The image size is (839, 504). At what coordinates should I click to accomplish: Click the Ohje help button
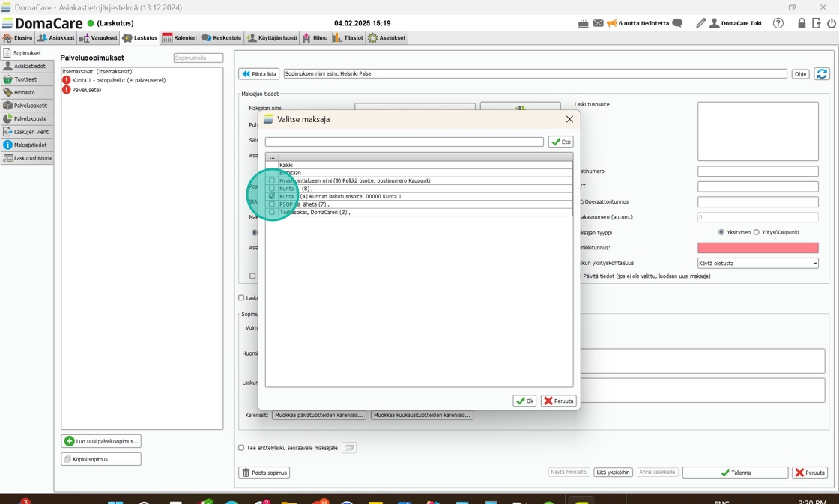(x=801, y=74)
